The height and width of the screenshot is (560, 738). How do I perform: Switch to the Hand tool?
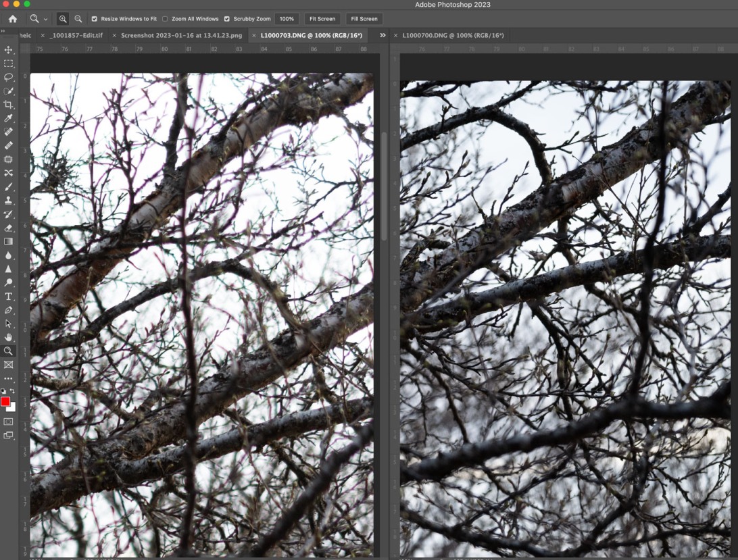[8, 337]
